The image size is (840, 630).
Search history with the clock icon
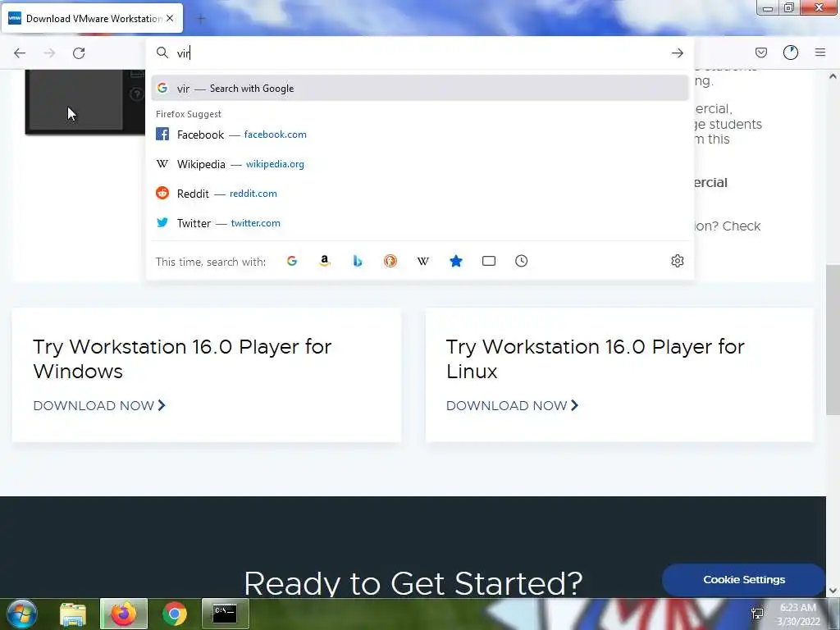[521, 261]
